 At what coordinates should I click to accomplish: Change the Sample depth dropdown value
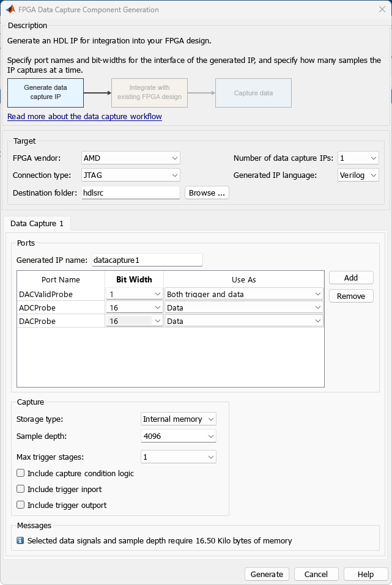click(x=178, y=436)
